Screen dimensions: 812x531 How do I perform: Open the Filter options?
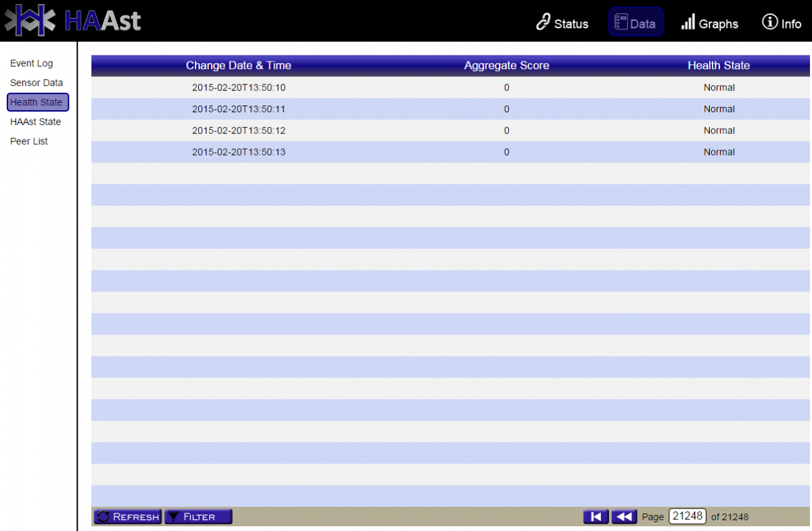(x=198, y=516)
